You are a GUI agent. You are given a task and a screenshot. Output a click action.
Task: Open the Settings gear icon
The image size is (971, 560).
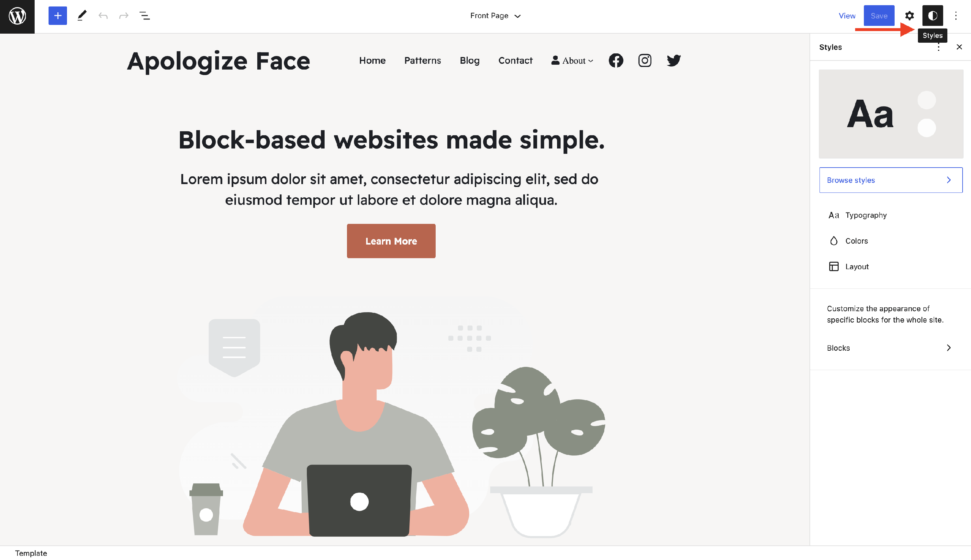click(x=909, y=16)
